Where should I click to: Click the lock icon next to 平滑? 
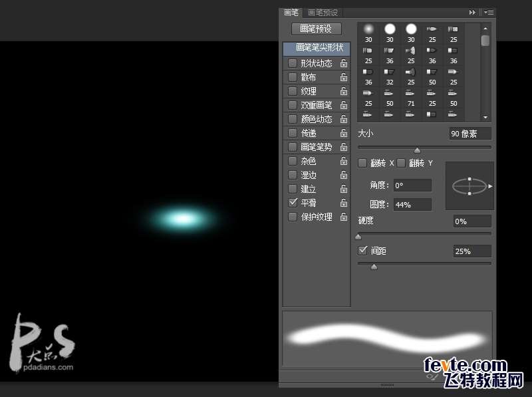click(x=344, y=203)
